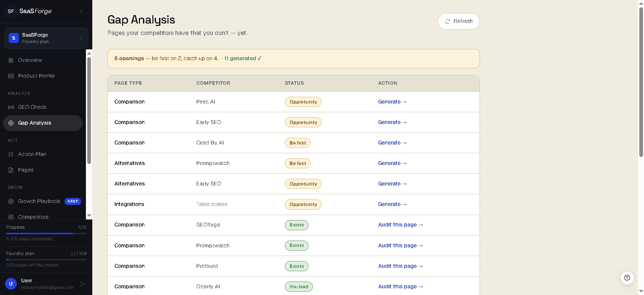
Task: Click the user email victorjimski60@gmail.com
Action: pos(47,288)
